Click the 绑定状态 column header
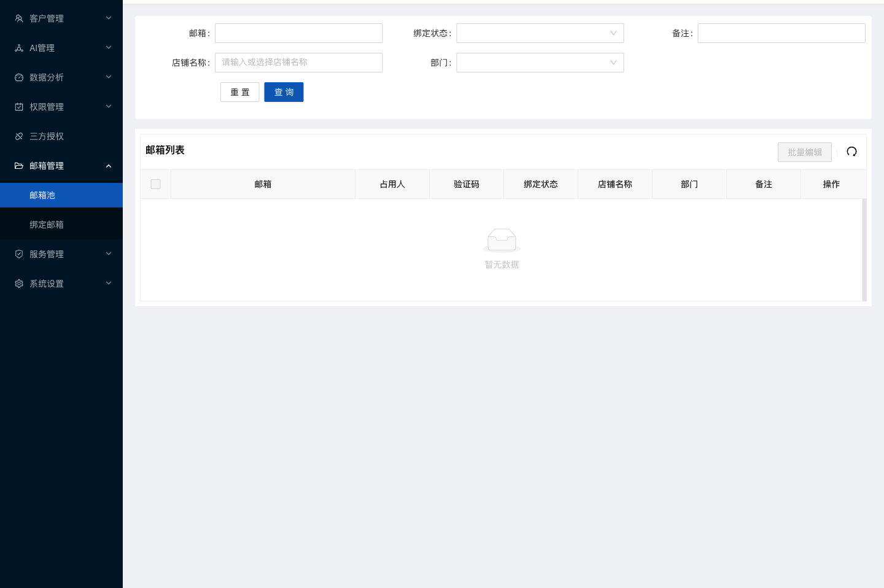Viewport: 884px width, 588px height. click(541, 184)
